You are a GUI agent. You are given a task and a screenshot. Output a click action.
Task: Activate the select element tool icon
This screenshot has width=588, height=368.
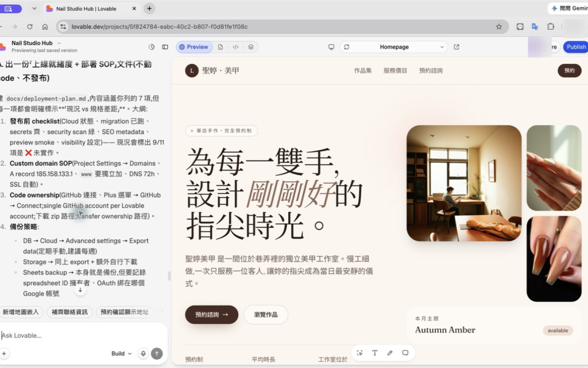tap(359, 353)
